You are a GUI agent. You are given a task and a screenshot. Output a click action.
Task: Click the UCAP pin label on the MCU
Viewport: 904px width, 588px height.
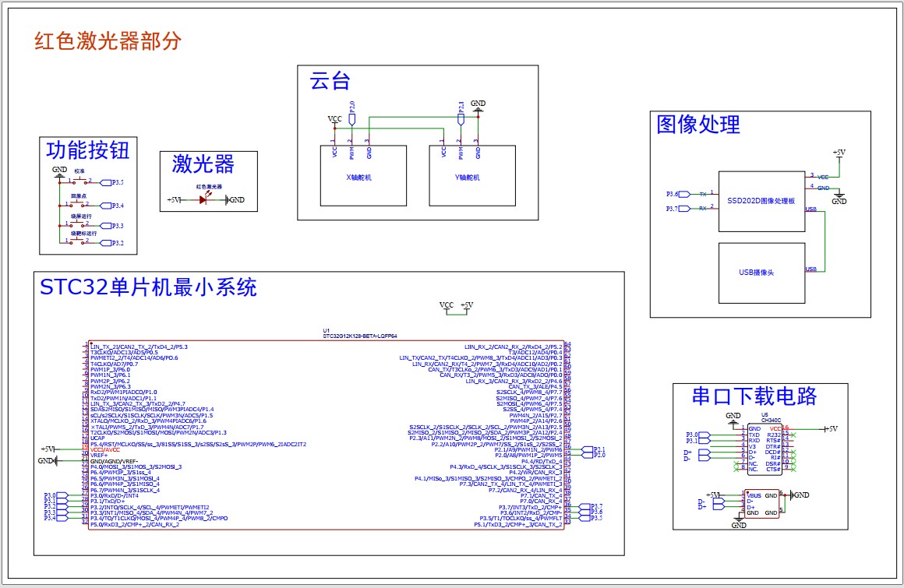point(97,438)
